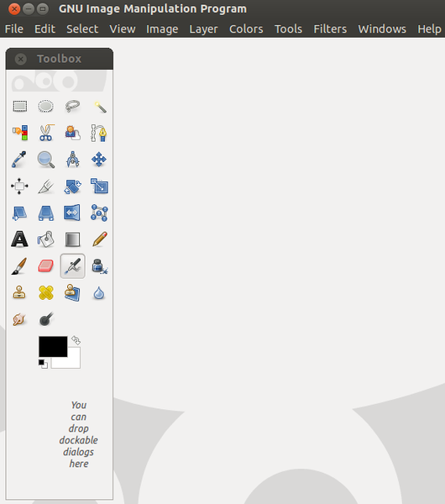Close the Toolbox panel

[21, 59]
